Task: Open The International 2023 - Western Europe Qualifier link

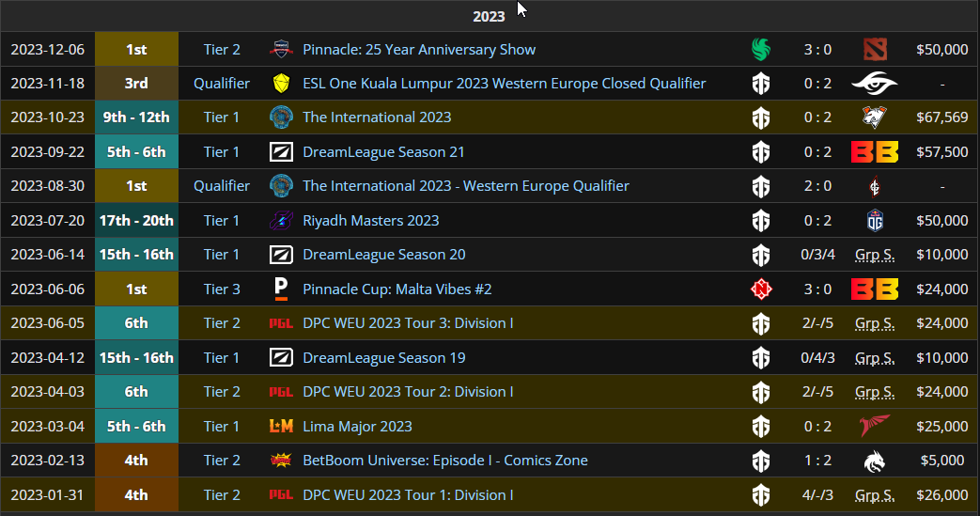Action: click(466, 186)
